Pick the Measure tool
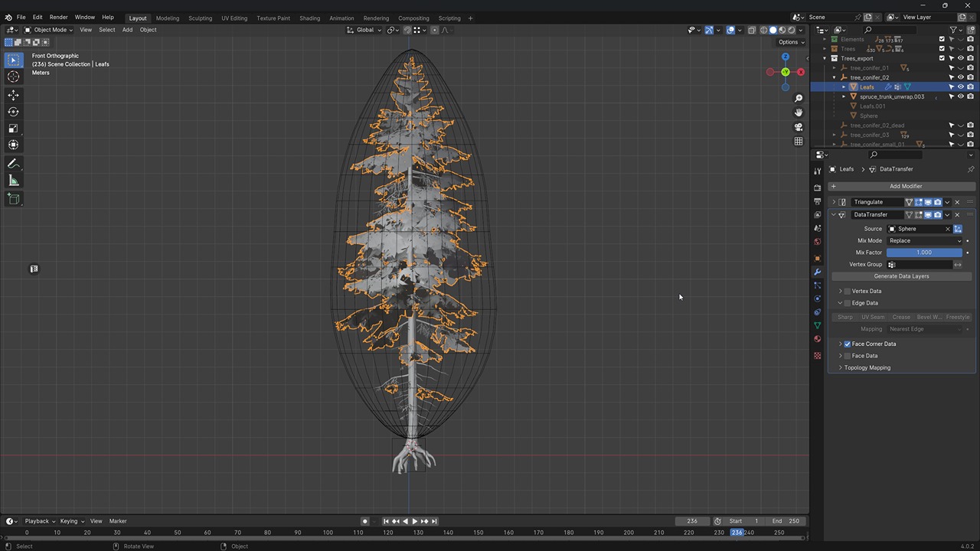Viewport: 980px width, 551px height. (13, 181)
